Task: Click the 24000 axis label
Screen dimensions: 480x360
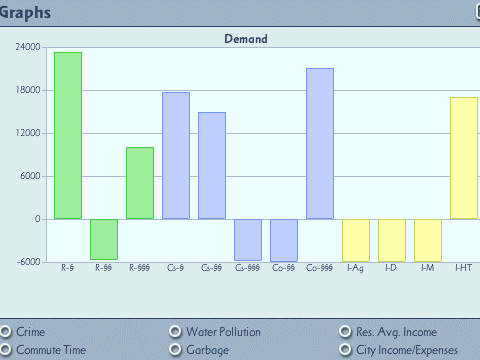Action: coord(28,47)
